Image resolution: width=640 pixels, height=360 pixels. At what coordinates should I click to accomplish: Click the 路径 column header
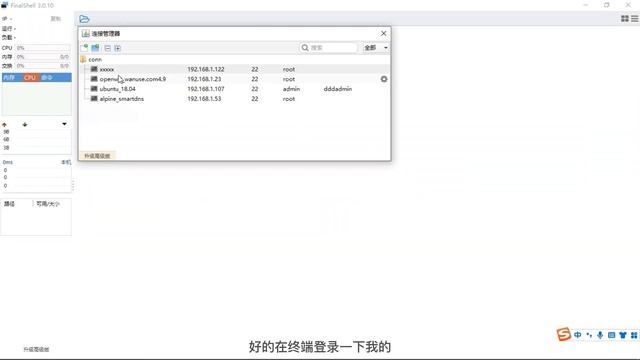tap(9, 204)
